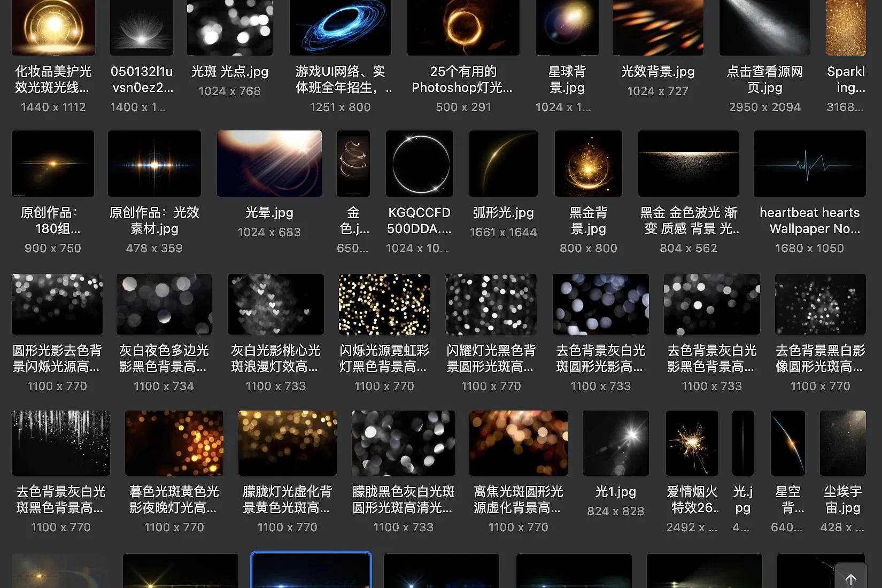The width and height of the screenshot is (882, 588).
Task: Select the 爱情烟火特效26 sparkler image
Action: (x=692, y=443)
